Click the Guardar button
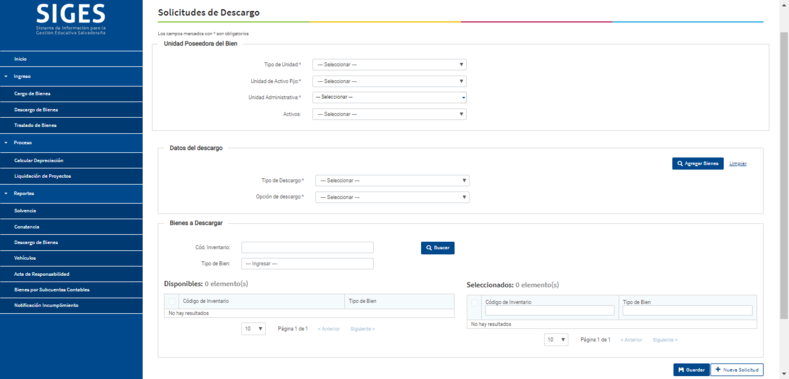This screenshot has height=379, width=789. [691, 369]
